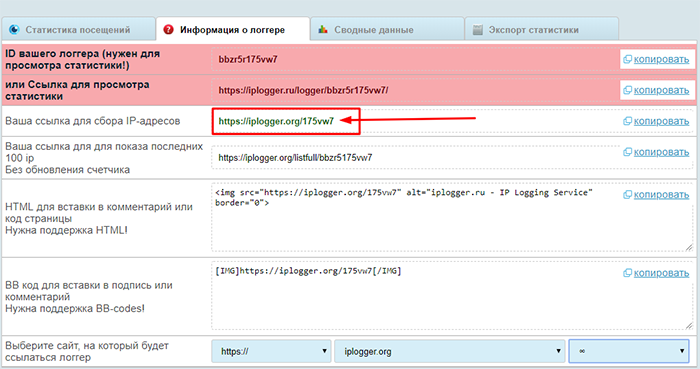Copy the logger ID via копировать link

pos(661,59)
